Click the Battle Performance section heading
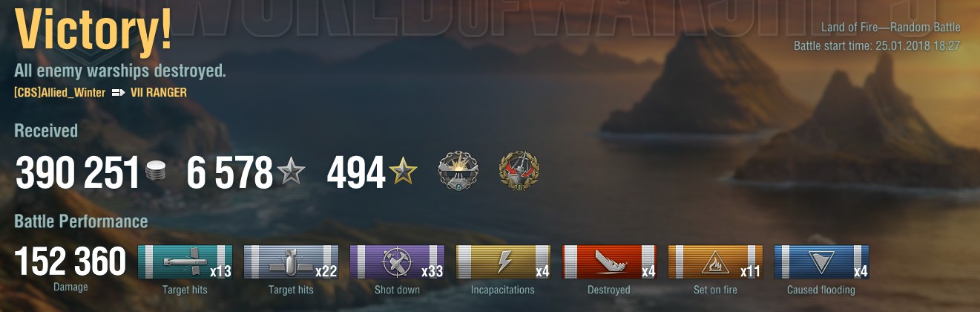Viewport: 980px width, 312px height. click(x=81, y=221)
